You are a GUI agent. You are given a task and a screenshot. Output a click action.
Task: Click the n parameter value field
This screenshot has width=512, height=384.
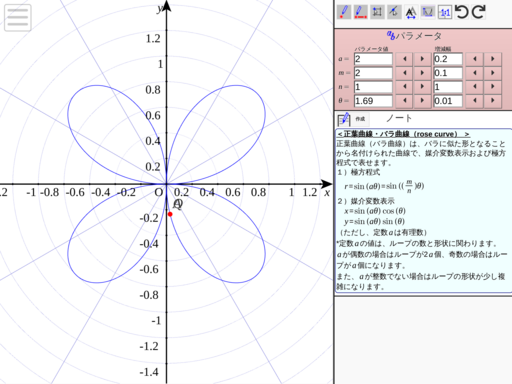373,87
